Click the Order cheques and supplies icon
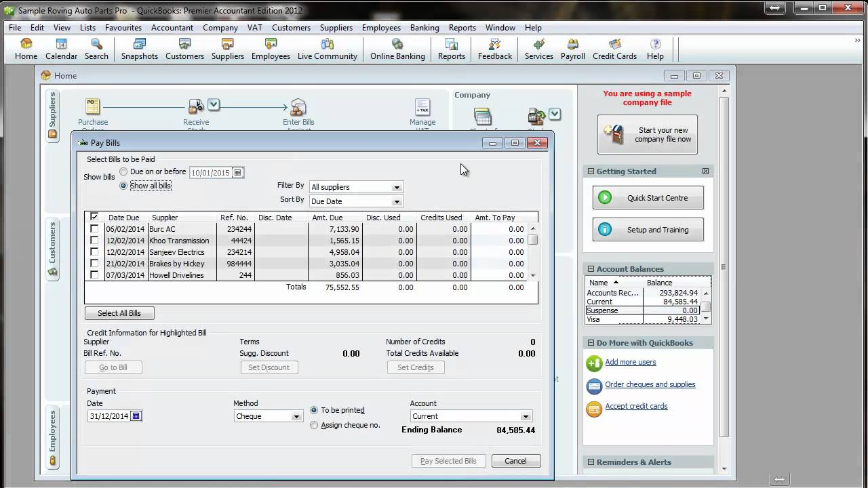Screen dimensions: 868x488 tap(594, 386)
